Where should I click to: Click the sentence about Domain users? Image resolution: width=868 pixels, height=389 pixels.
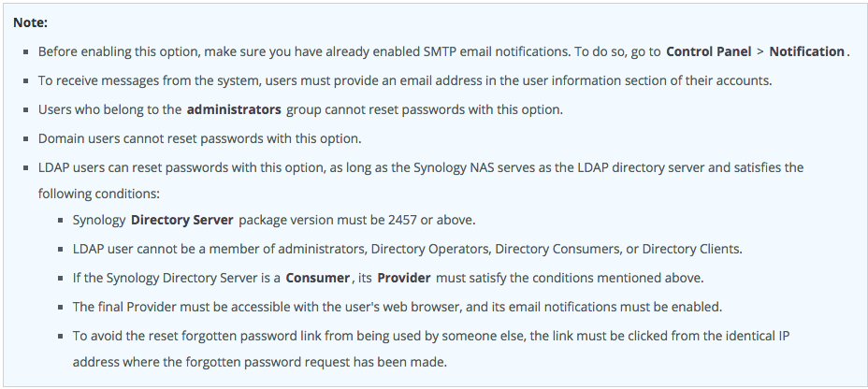tap(199, 138)
